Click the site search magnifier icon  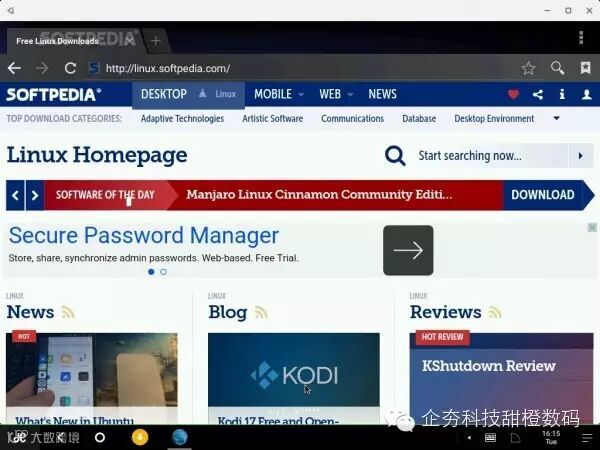point(395,155)
